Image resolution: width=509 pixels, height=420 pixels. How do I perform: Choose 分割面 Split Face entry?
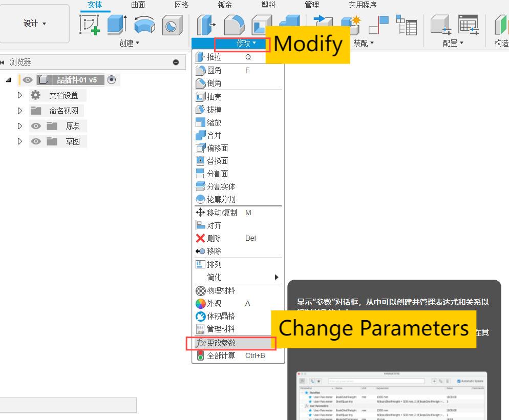[238, 174]
